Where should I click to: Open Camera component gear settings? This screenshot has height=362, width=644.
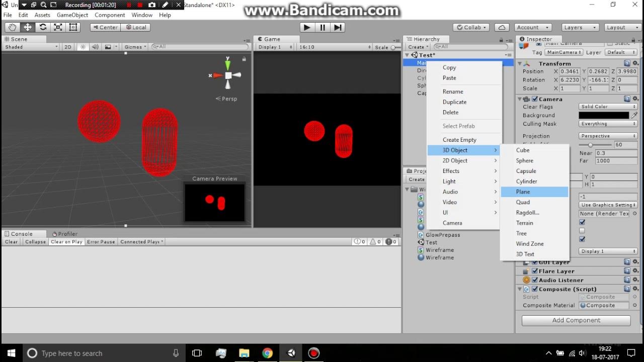pos(635,99)
